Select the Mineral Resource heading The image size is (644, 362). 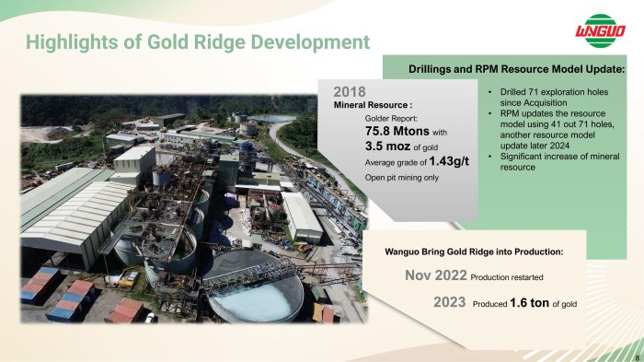click(x=373, y=105)
